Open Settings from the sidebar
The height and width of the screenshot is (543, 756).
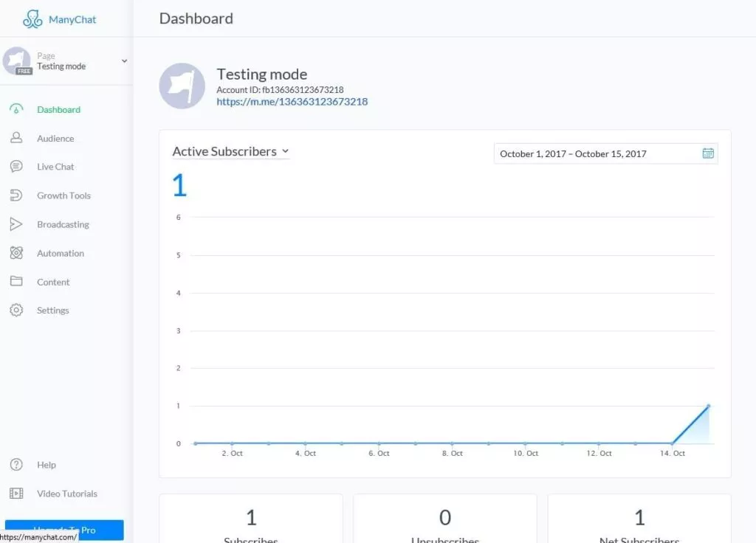pos(53,311)
